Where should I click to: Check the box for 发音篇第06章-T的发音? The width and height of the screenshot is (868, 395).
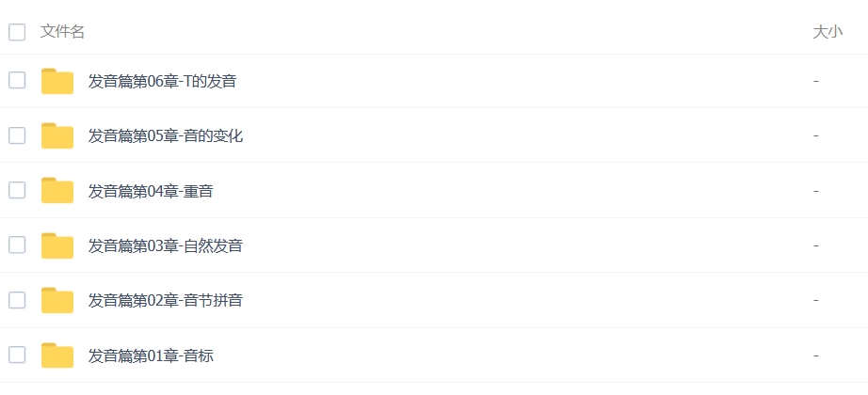[x=17, y=81]
